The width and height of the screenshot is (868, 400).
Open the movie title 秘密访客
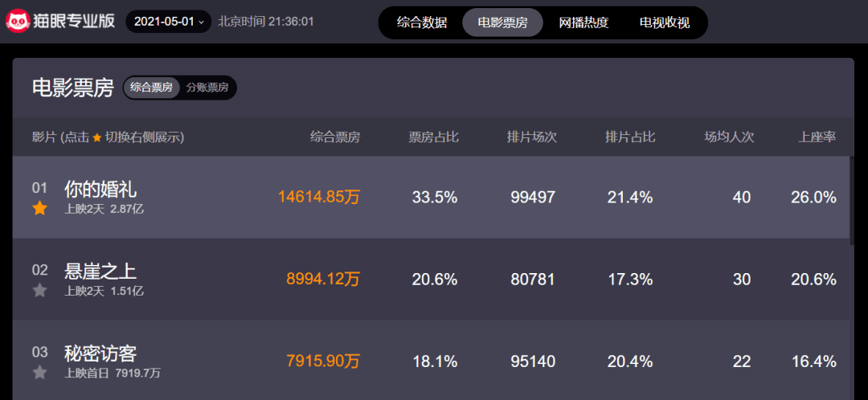tap(100, 353)
